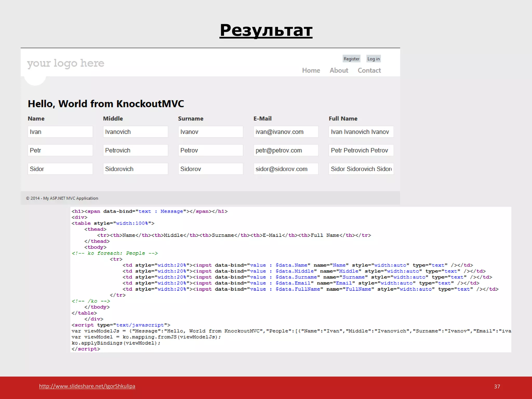Click the Log in button
Screen dimensions: 532x399
point(373,59)
